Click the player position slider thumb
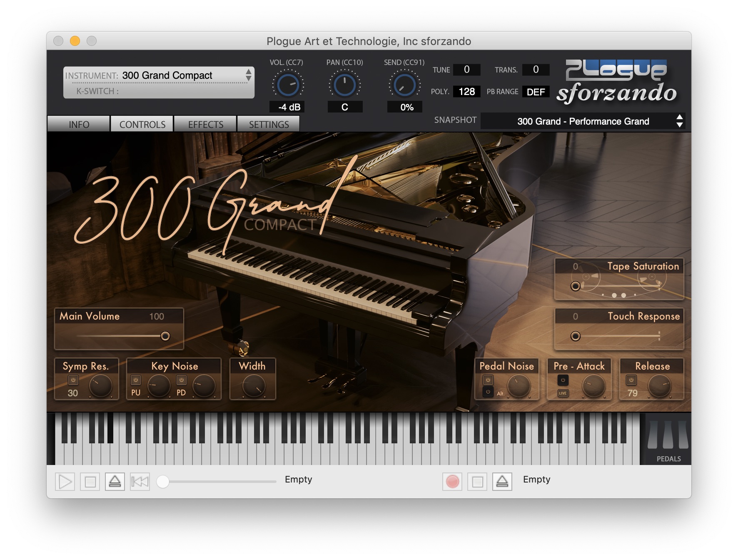This screenshot has width=738, height=560. coord(163,482)
